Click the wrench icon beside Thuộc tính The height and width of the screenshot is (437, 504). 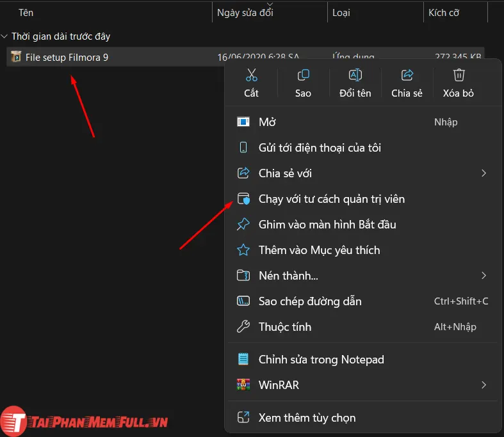pos(243,326)
